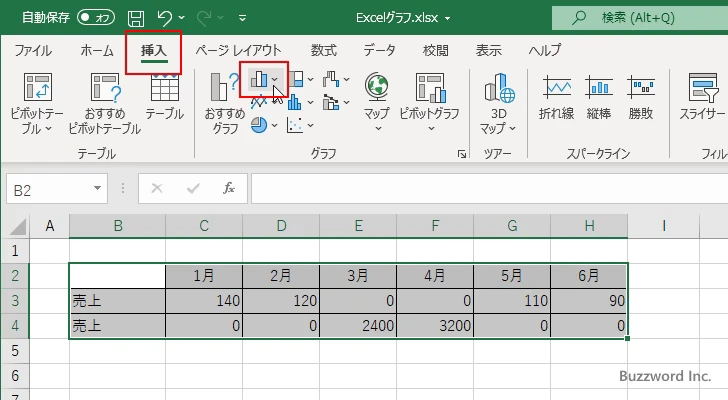Image resolution: width=728 pixels, height=400 pixels.
Task: Click the マップ globe chart icon
Action: (377, 87)
